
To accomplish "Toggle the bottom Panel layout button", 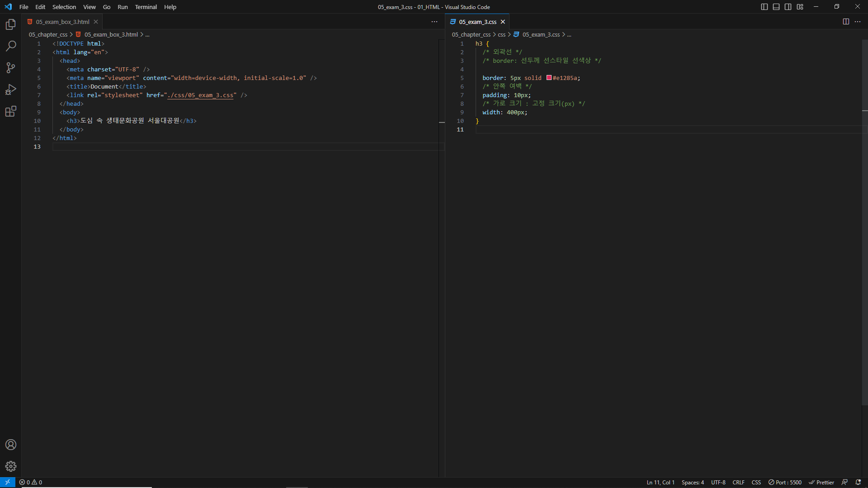I will click(x=776, y=7).
